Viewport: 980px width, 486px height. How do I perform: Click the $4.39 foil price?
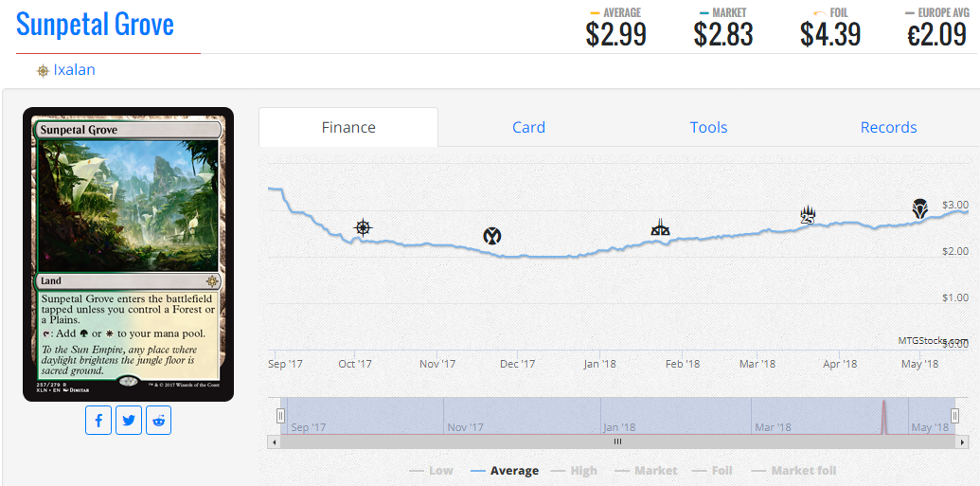830,34
